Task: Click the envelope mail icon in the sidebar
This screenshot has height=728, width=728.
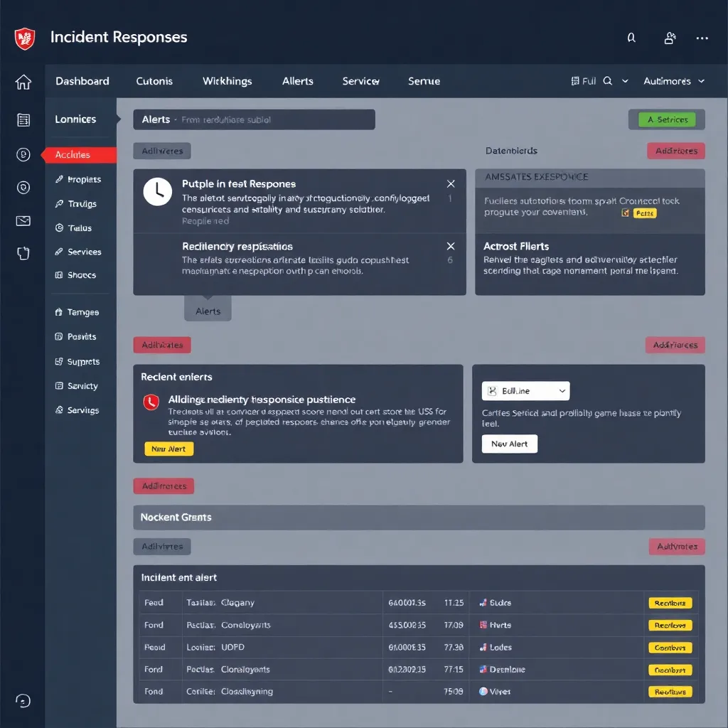Action: pos(23,220)
